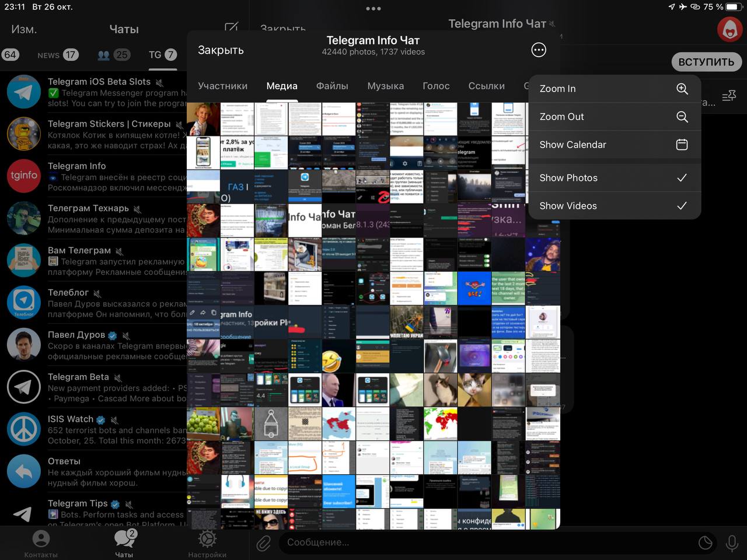Image resolution: width=747 pixels, height=560 pixels.
Task: Open the three-dot multitasking indicator at top
Action: 373,8
